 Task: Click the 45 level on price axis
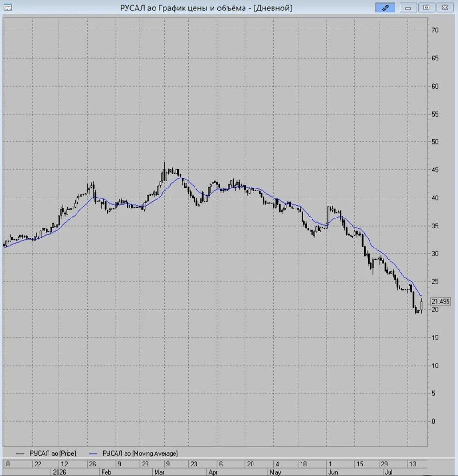[x=435, y=170]
